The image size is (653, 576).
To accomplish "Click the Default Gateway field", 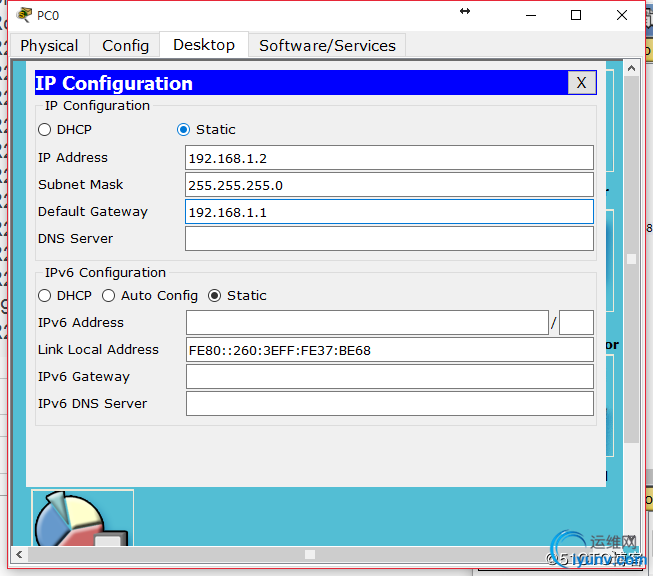I will point(389,212).
